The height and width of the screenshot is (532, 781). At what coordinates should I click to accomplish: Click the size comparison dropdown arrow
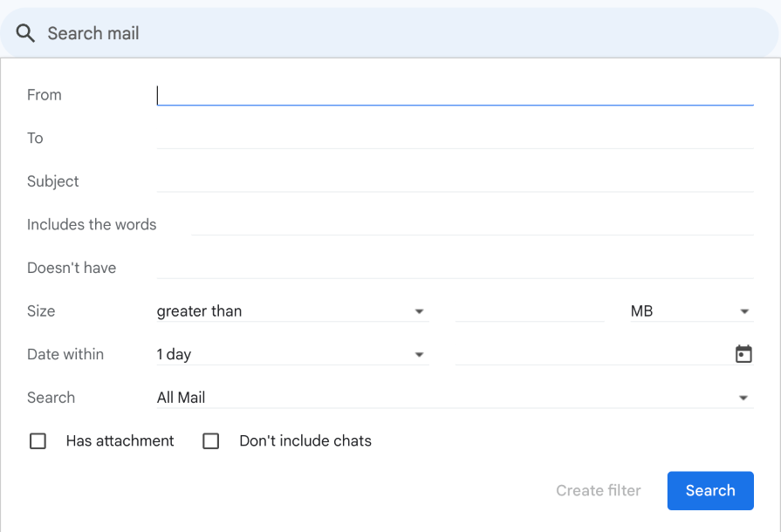(x=420, y=310)
